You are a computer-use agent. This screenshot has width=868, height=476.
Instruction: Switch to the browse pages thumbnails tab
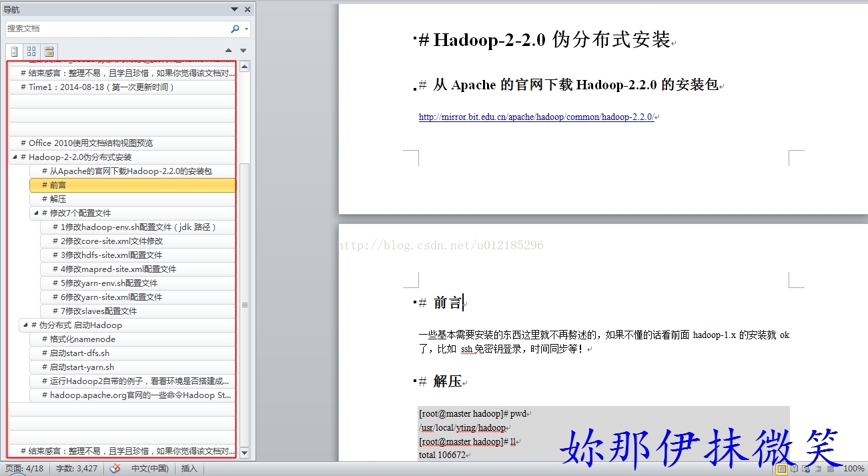click(x=31, y=51)
